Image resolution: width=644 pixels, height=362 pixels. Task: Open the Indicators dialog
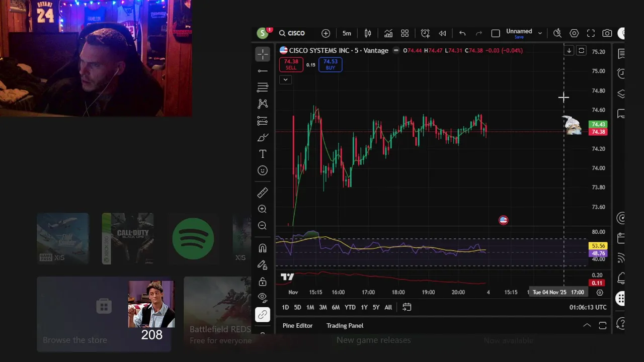pos(388,33)
